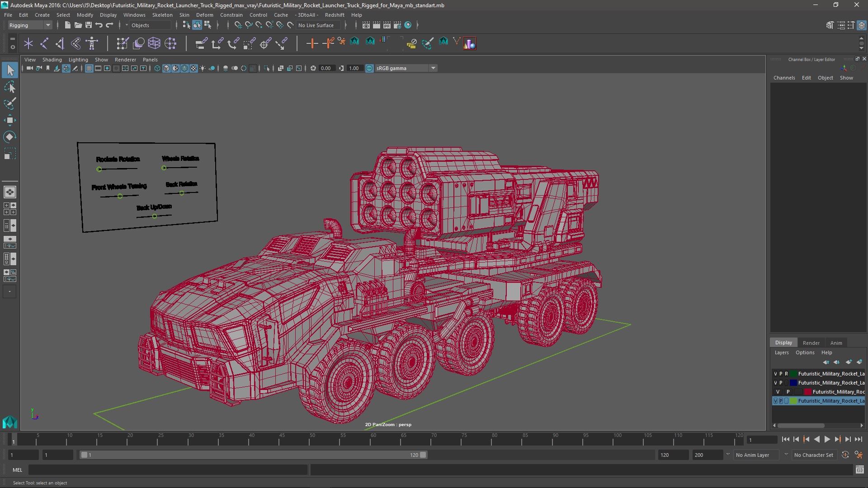Switch to the Render layer tab
The image size is (868, 488).
tap(811, 343)
